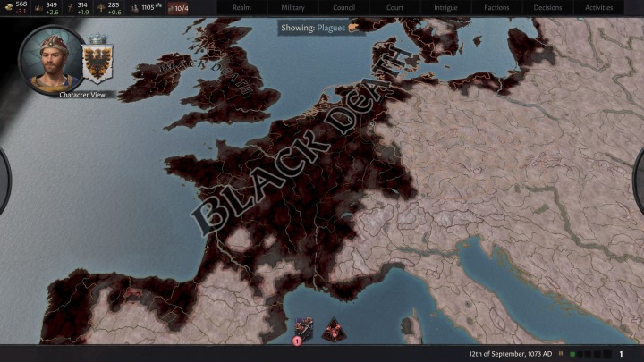The image size is (644, 362).
Task: Click the 1105 soldiers military strength icon
Action: coord(135,8)
